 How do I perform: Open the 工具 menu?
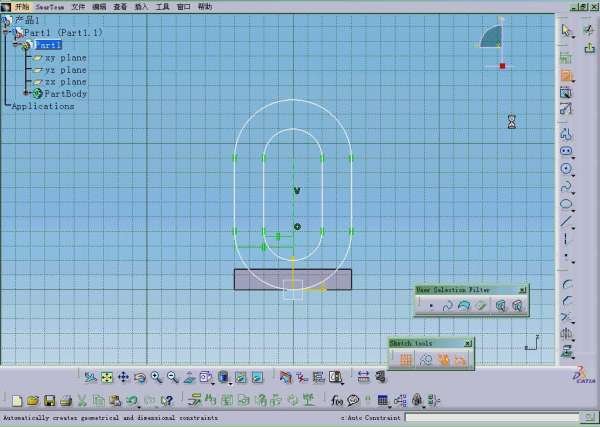[x=163, y=7]
